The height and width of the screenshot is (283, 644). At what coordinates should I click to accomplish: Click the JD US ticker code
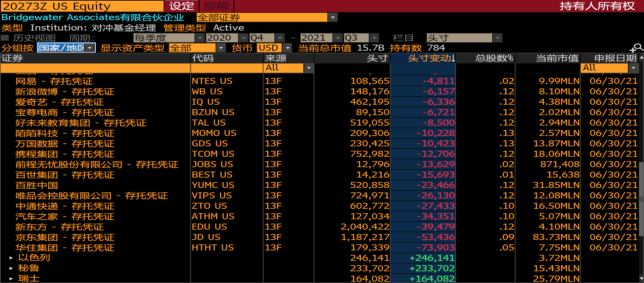coord(206,237)
